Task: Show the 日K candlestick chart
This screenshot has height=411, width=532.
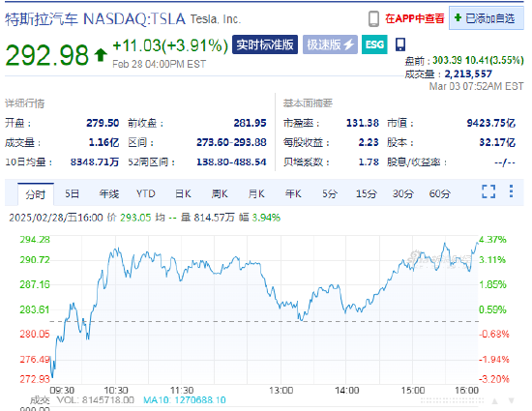Action: click(183, 194)
